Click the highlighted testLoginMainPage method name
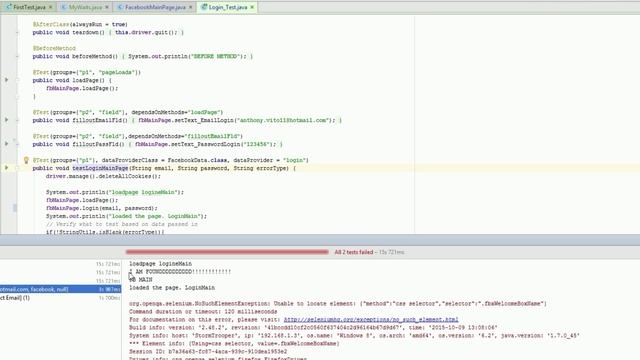Screen dimensions: 640x360 100,168
